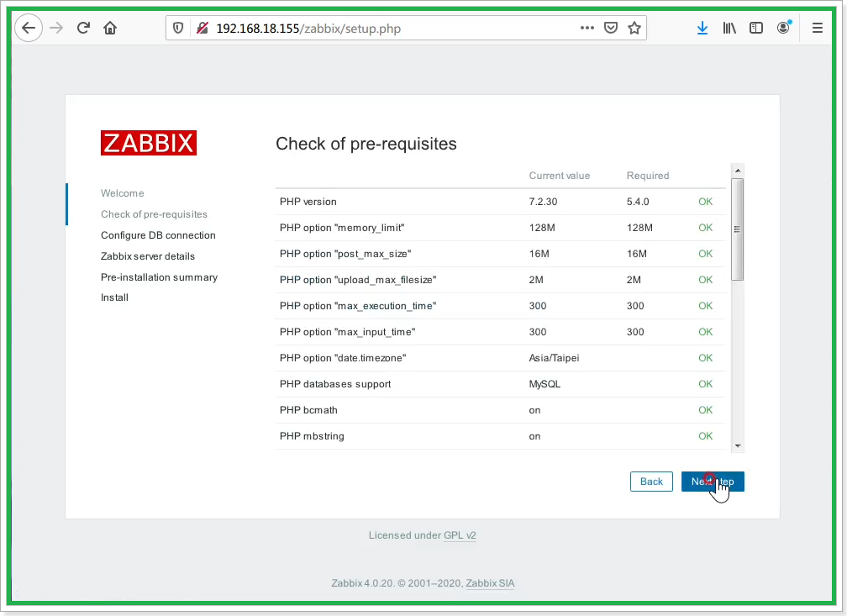The height and width of the screenshot is (616, 847).
Task: Click the PHP option "date.timezone" label
Action: pos(343,358)
